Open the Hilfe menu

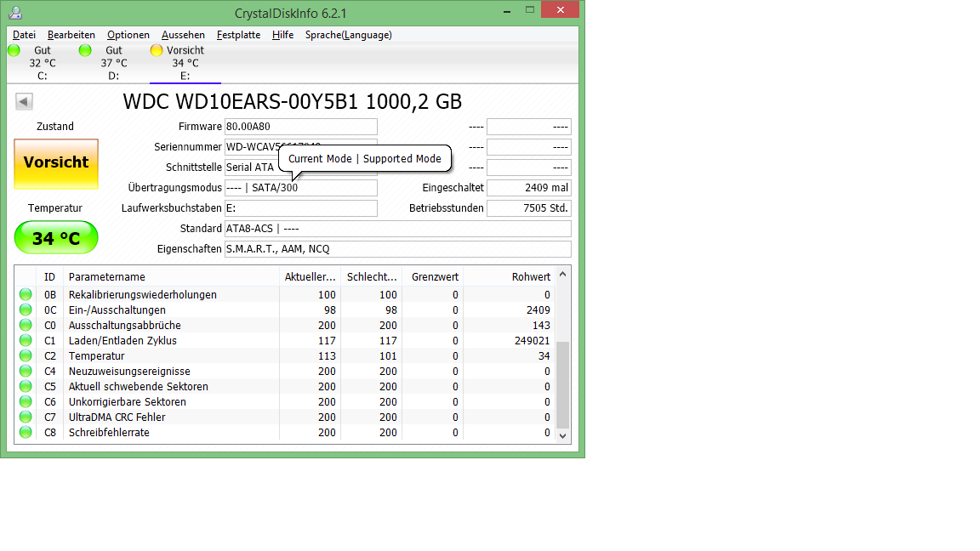coord(282,35)
